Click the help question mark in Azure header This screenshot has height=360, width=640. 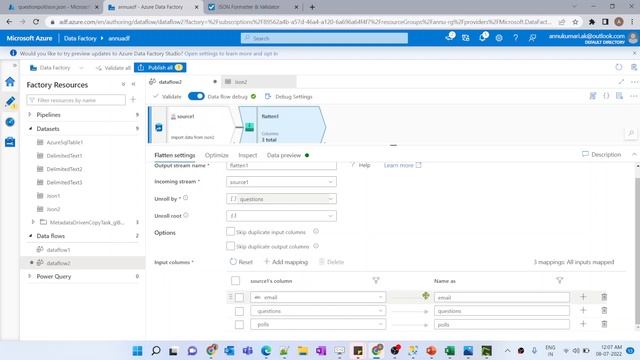pyautogui.click(x=516, y=38)
